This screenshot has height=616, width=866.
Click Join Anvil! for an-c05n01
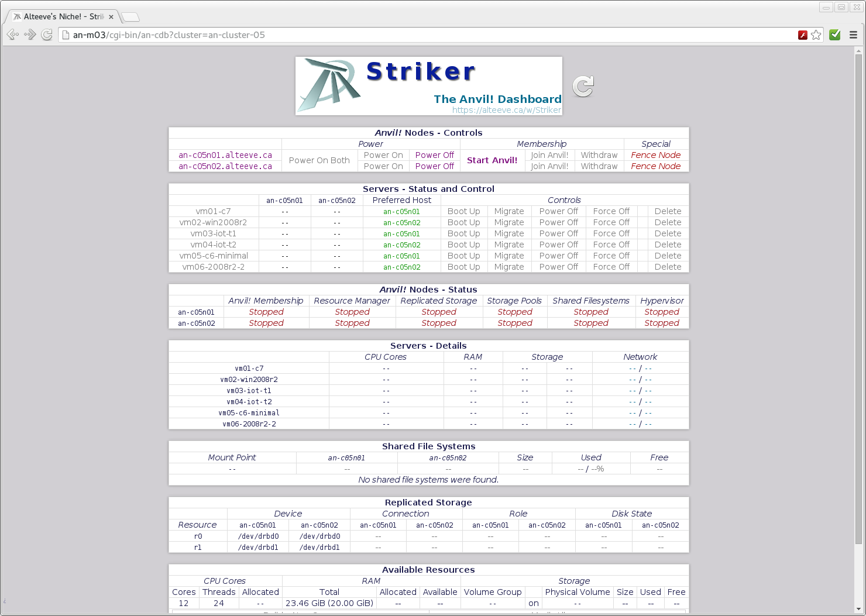[549, 155]
